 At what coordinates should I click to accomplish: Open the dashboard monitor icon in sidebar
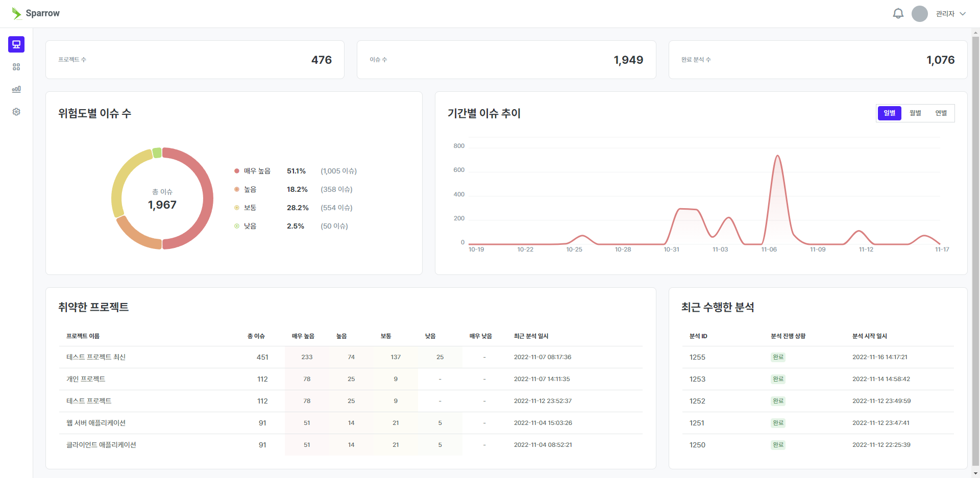pyautogui.click(x=16, y=44)
